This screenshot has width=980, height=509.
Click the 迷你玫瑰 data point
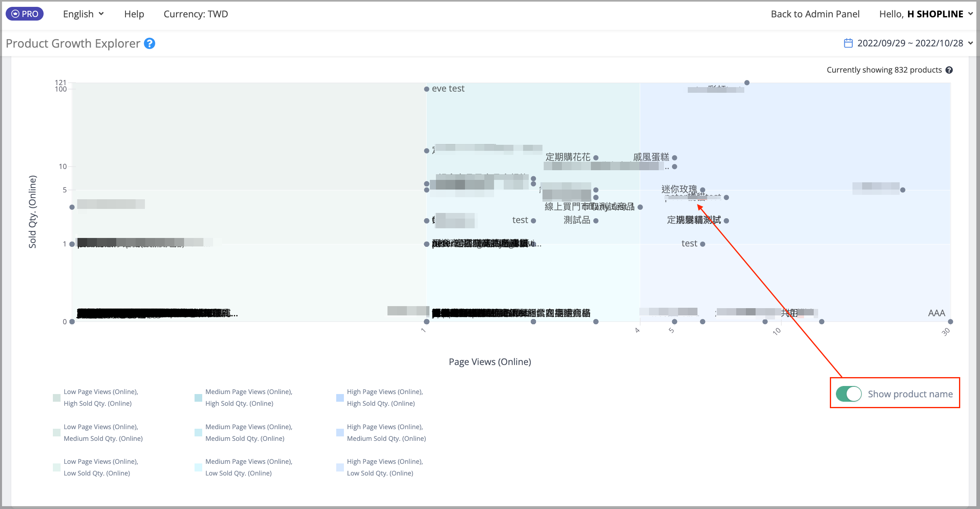[x=703, y=190]
